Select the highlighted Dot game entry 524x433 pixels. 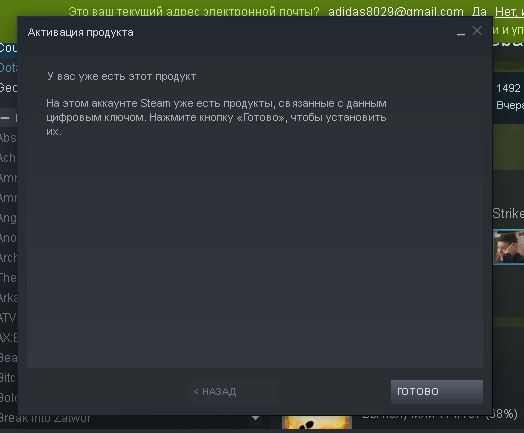(x=8, y=68)
